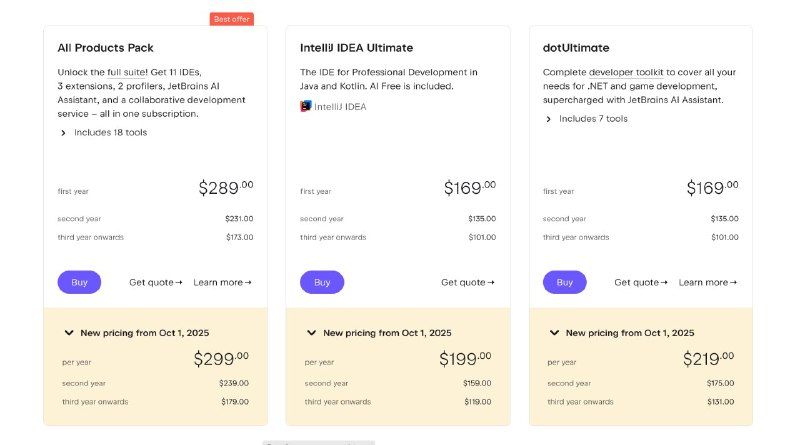This screenshot has width=800, height=445.
Task: Click the IntelliJ IDEA Ultimate heading
Action: click(356, 48)
